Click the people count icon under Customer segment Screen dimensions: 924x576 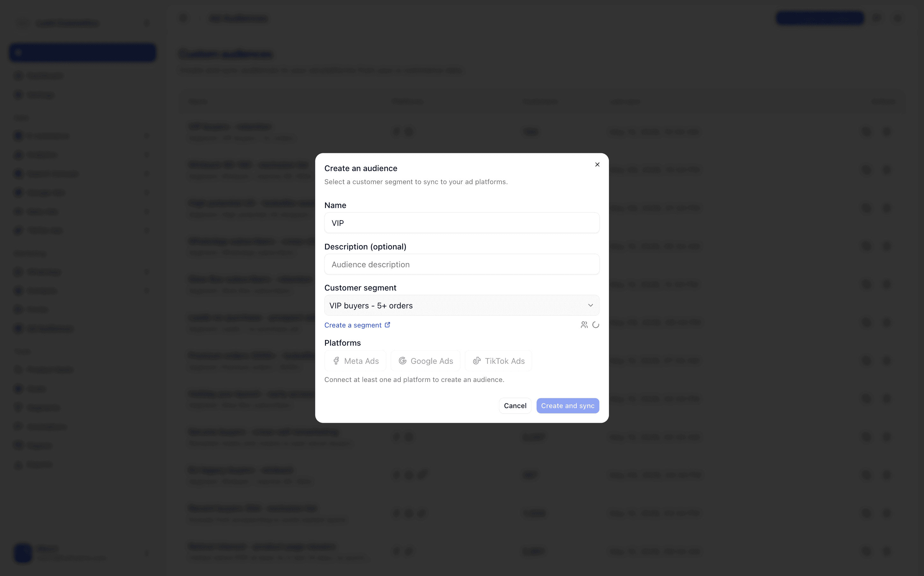[584, 325]
